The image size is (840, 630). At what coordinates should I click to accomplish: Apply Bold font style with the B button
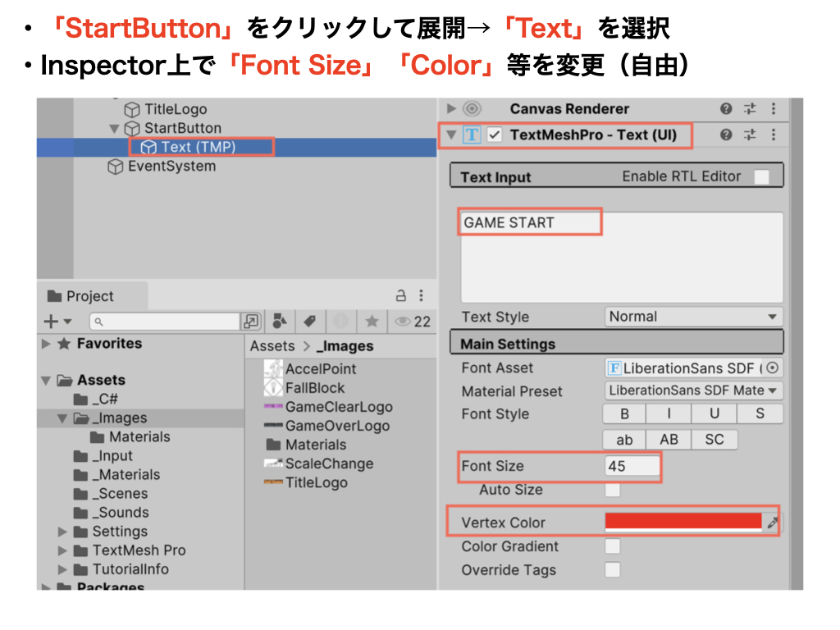tap(623, 413)
